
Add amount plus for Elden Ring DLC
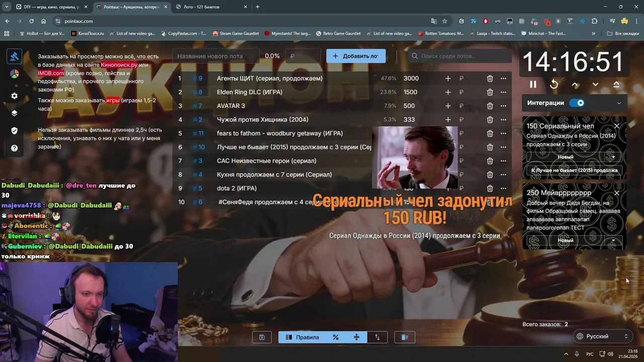coord(448,92)
